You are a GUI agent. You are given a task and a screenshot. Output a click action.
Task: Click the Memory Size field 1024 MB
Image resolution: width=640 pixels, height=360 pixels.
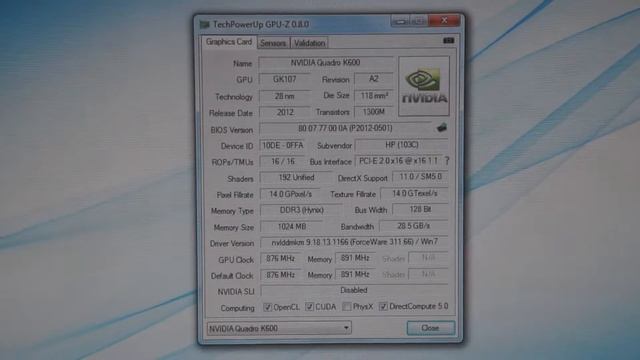(x=291, y=227)
